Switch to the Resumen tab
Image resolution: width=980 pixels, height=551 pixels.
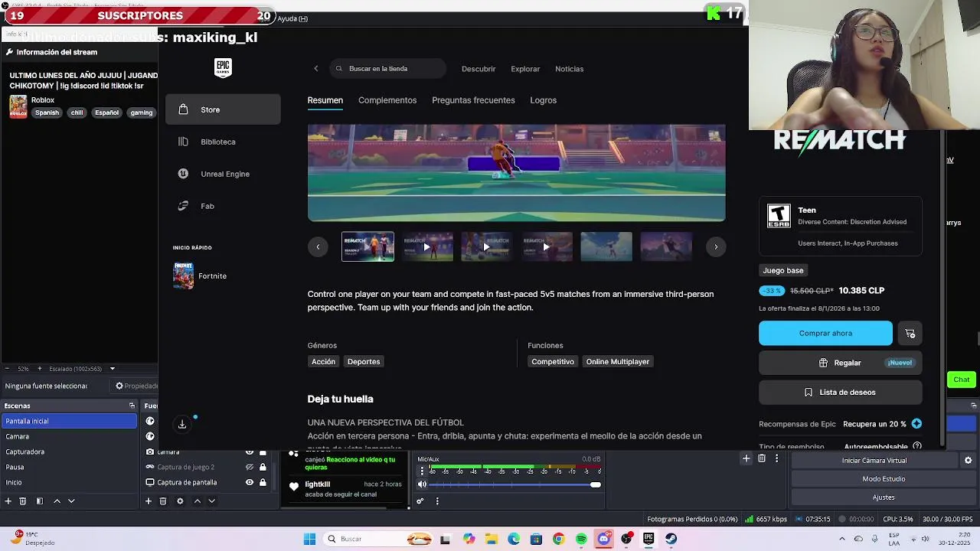point(325,100)
